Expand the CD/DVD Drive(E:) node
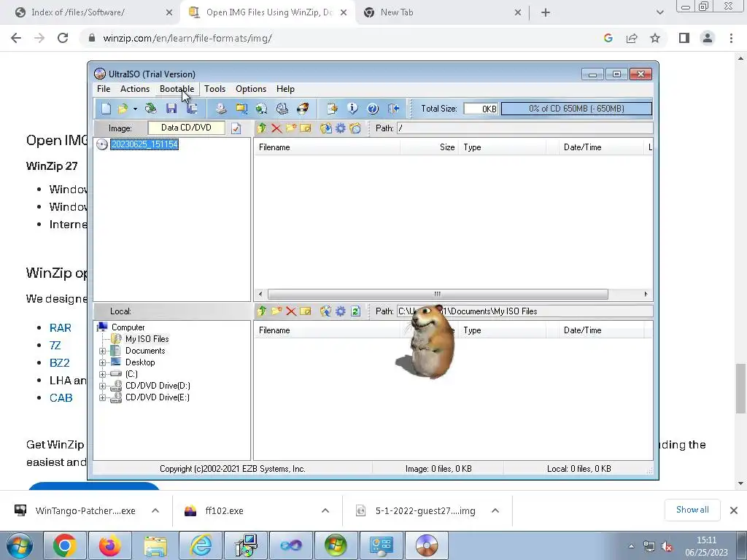 (x=102, y=397)
